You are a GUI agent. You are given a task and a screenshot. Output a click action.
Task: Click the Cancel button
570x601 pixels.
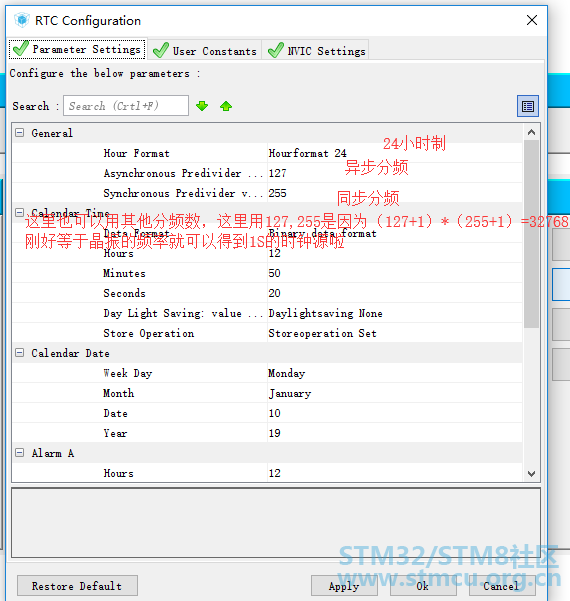click(x=501, y=586)
